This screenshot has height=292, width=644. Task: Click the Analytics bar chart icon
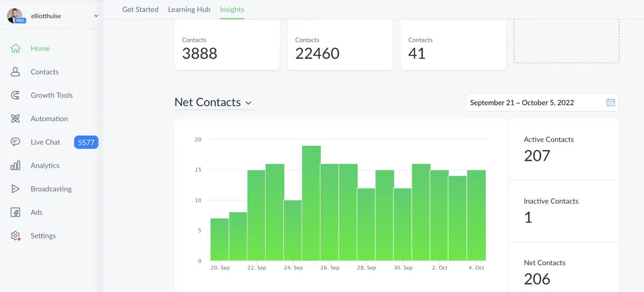click(x=16, y=166)
